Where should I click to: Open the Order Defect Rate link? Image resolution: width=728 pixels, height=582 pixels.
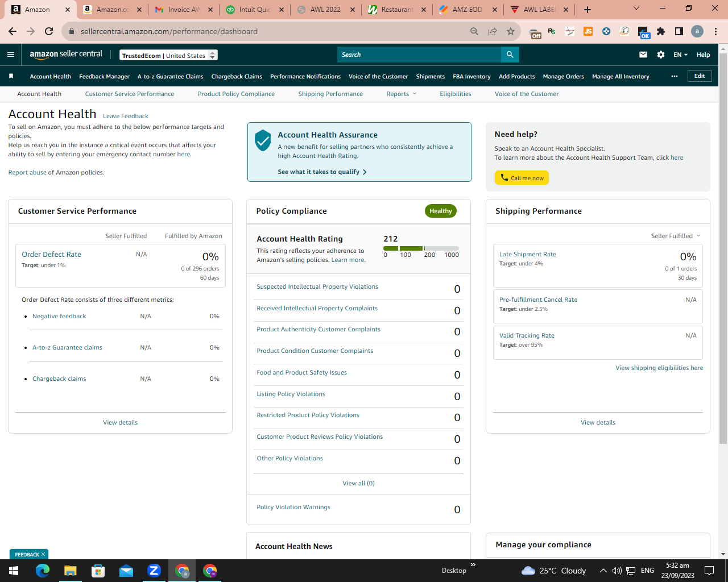(51, 255)
